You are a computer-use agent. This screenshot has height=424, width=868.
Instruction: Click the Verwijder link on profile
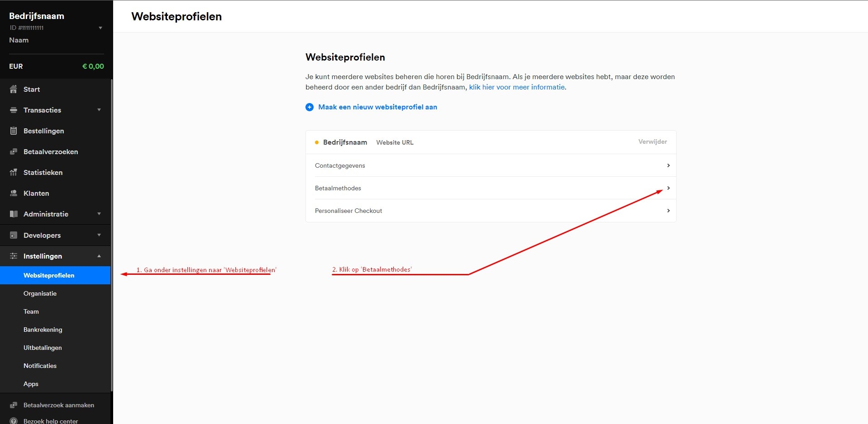(x=652, y=141)
